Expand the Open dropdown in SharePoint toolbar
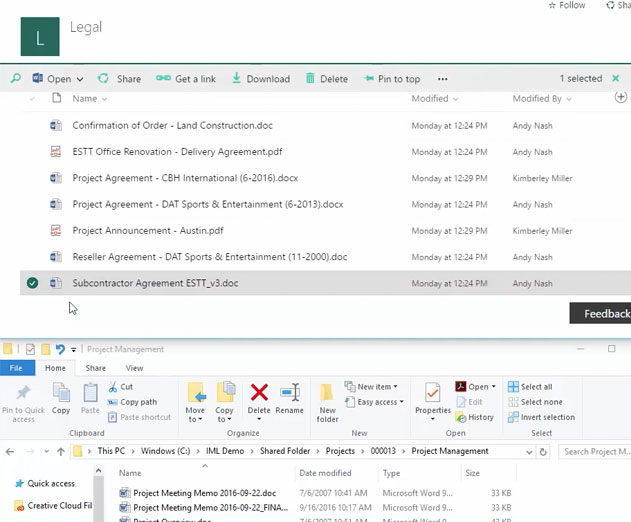Viewport: 631px width, 522px height. 80,79
